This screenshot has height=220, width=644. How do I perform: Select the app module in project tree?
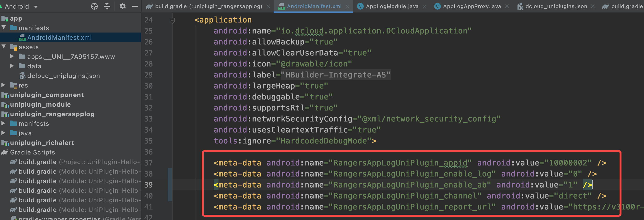point(16,18)
